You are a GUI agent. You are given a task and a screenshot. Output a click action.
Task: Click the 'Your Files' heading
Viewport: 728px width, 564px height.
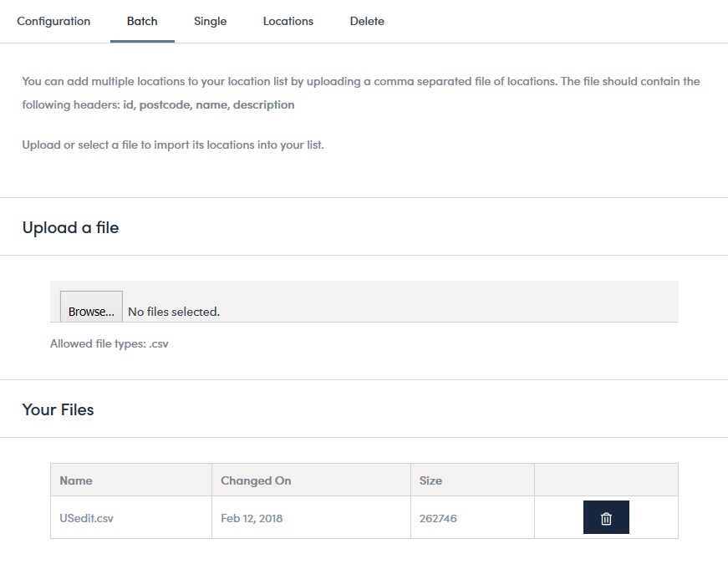click(x=58, y=410)
